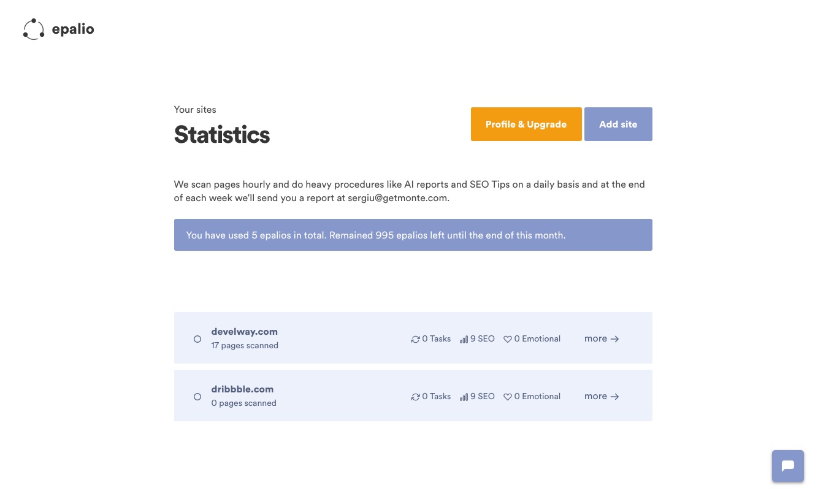Click the epalios usage notice banner
The width and height of the screenshot is (826, 504).
pyautogui.click(x=413, y=235)
